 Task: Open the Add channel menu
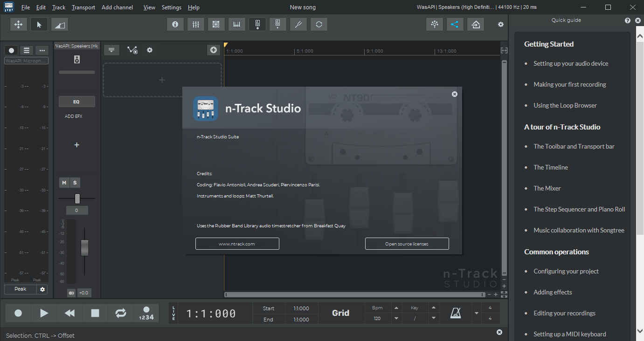point(117,7)
